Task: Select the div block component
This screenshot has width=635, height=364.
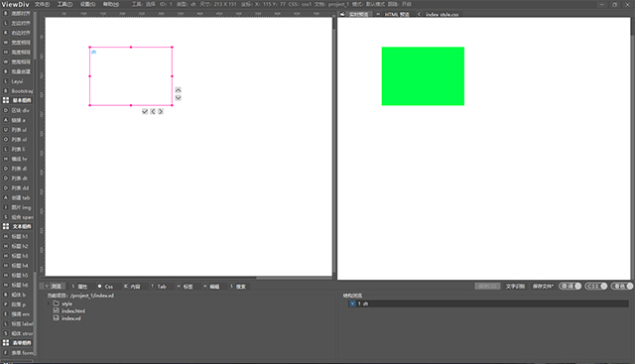Action: pyautogui.click(x=17, y=110)
